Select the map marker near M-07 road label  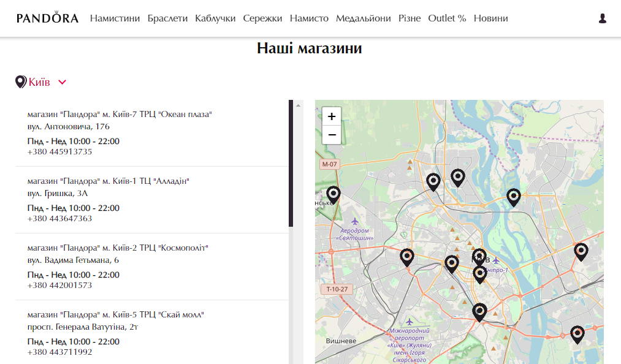333,195
